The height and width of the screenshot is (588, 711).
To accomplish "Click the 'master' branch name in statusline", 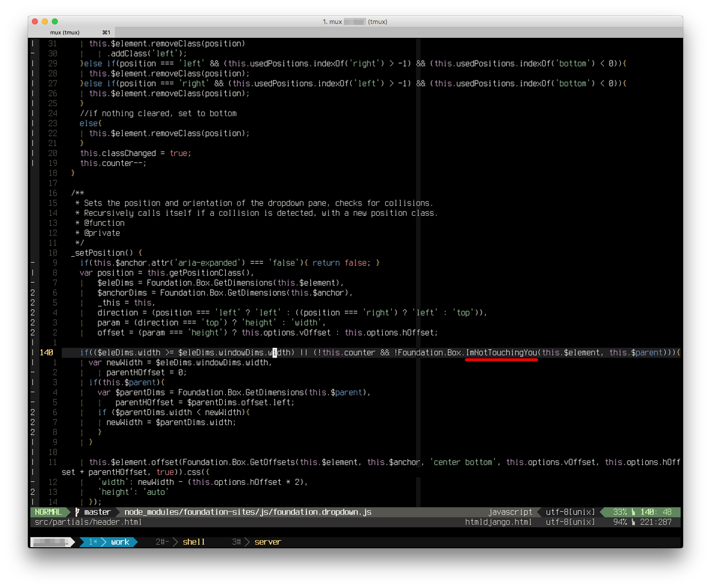I will (97, 512).
